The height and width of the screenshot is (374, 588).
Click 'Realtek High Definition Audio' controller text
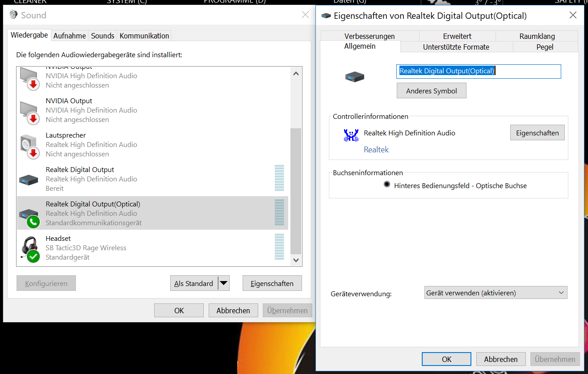[410, 133]
